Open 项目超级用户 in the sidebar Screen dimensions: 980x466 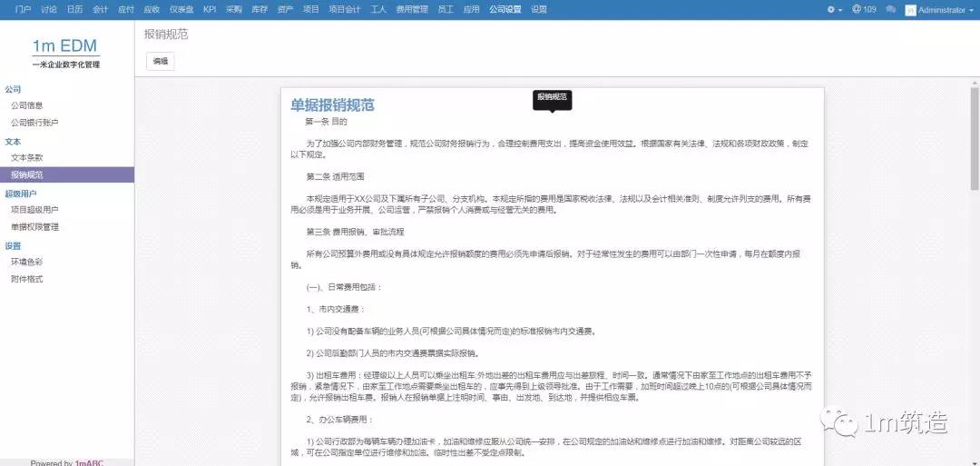coord(34,210)
